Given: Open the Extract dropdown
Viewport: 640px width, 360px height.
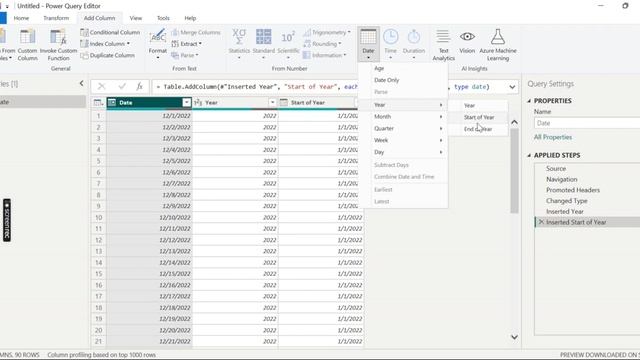Looking at the screenshot, I should (187, 44).
